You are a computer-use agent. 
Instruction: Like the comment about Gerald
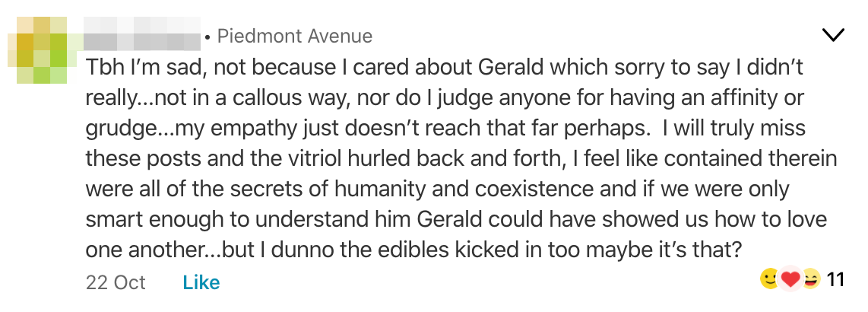(201, 282)
